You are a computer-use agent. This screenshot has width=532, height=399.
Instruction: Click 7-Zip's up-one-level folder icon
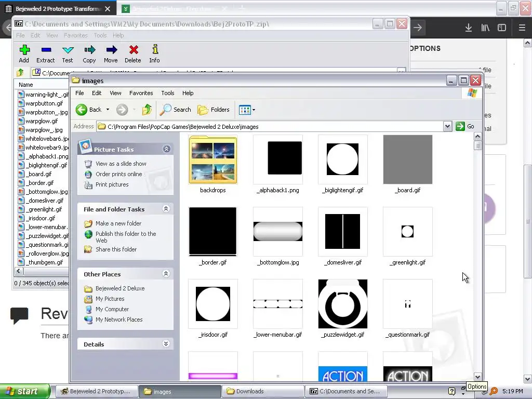[20, 72]
